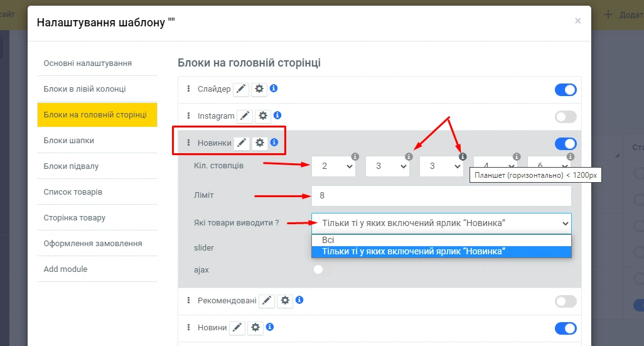
Task: Disable the Слайдер block toggle
Action: [565, 90]
